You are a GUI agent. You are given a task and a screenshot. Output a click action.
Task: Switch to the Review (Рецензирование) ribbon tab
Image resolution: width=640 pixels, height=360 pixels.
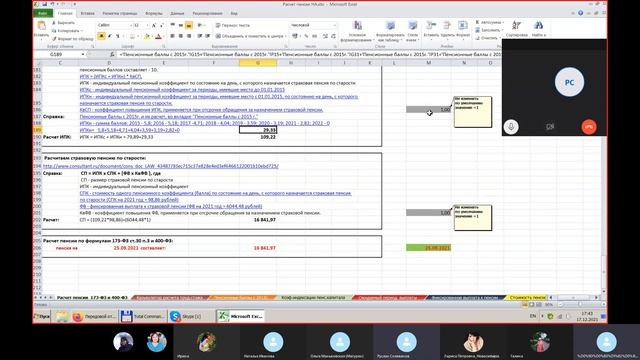(x=207, y=13)
